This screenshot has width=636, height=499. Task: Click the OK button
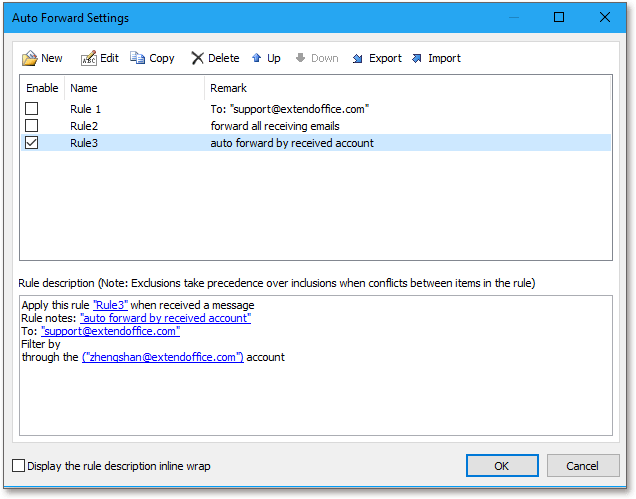click(x=502, y=466)
